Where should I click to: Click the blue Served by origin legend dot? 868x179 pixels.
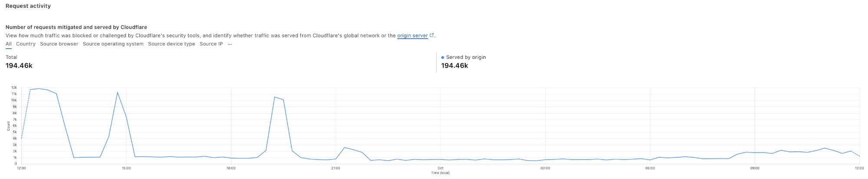(443, 57)
